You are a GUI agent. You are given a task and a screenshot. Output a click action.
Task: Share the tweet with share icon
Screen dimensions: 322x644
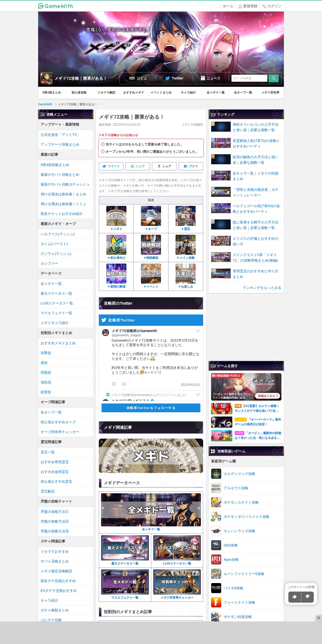124,384
